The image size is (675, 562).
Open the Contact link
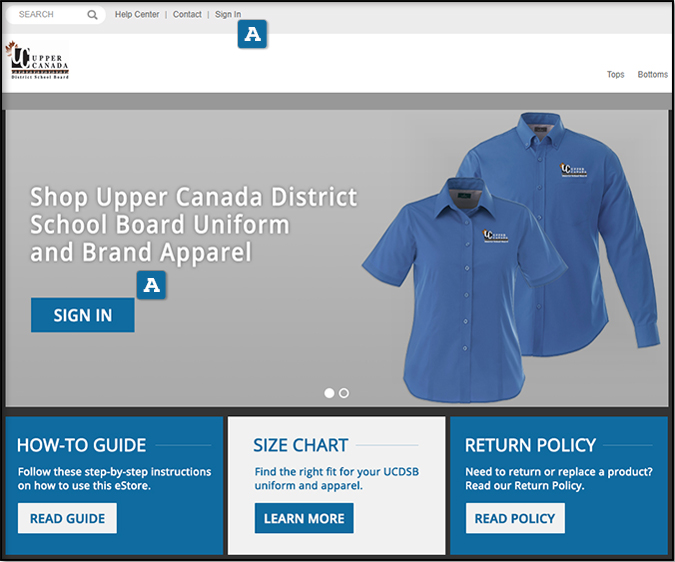tap(187, 15)
